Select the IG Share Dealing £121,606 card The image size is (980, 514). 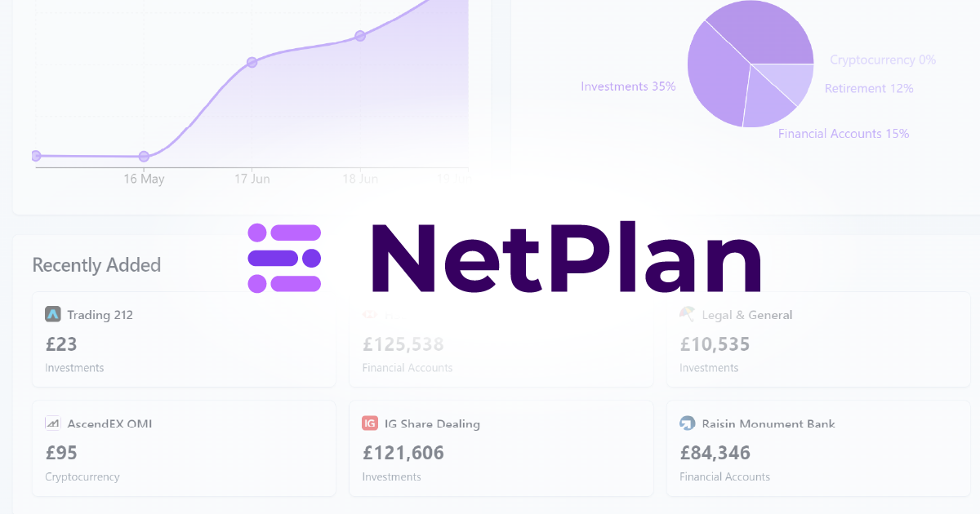(501, 448)
